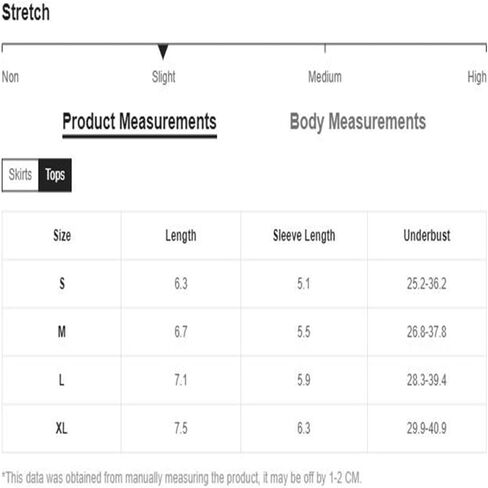
Task: Click the Non stretch label
Action: coord(10,77)
